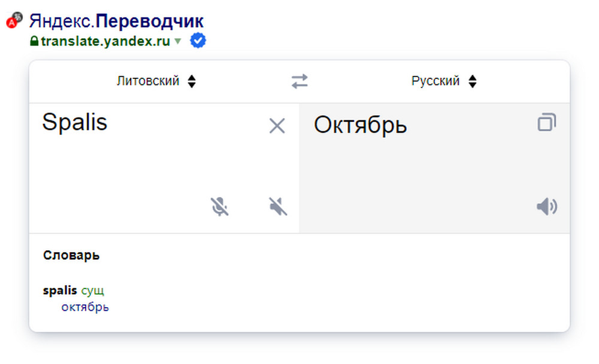
Task: Clear the source text with the X icon
Action: pyautogui.click(x=277, y=126)
